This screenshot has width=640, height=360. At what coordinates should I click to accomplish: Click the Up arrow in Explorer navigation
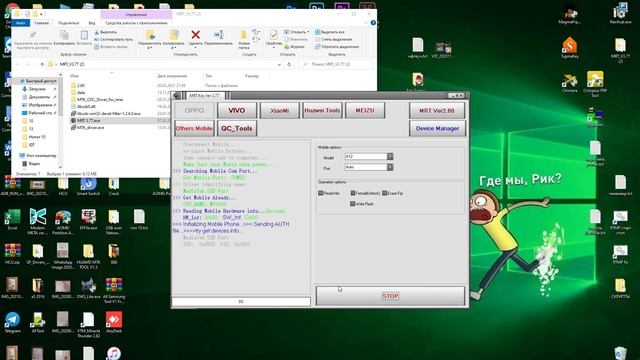point(42,64)
